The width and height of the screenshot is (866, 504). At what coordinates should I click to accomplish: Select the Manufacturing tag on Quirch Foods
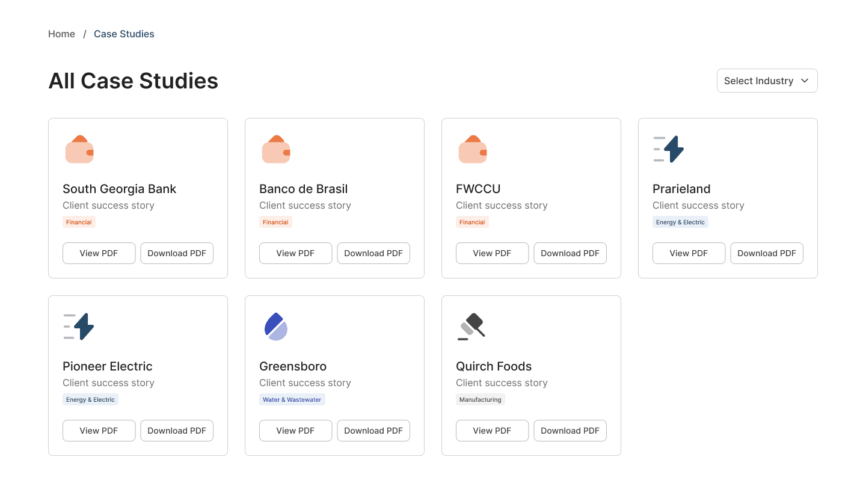click(x=481, y=399)
